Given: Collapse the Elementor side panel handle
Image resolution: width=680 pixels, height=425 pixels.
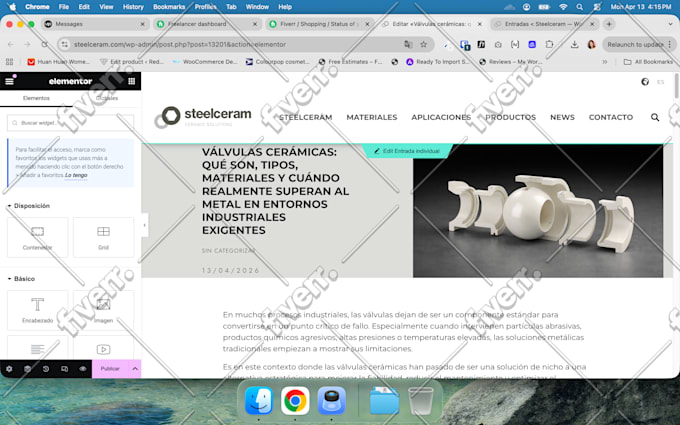Looking at the screenshot, I should coord(145,225).
